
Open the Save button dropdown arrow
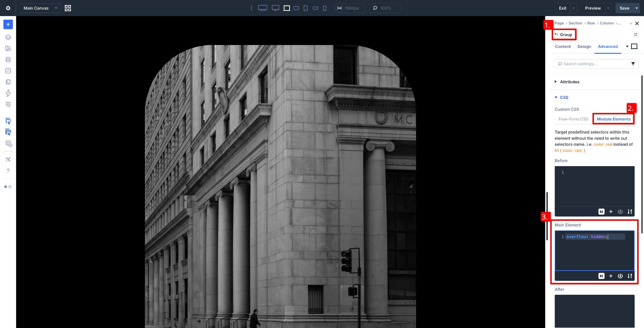(636, 8)
